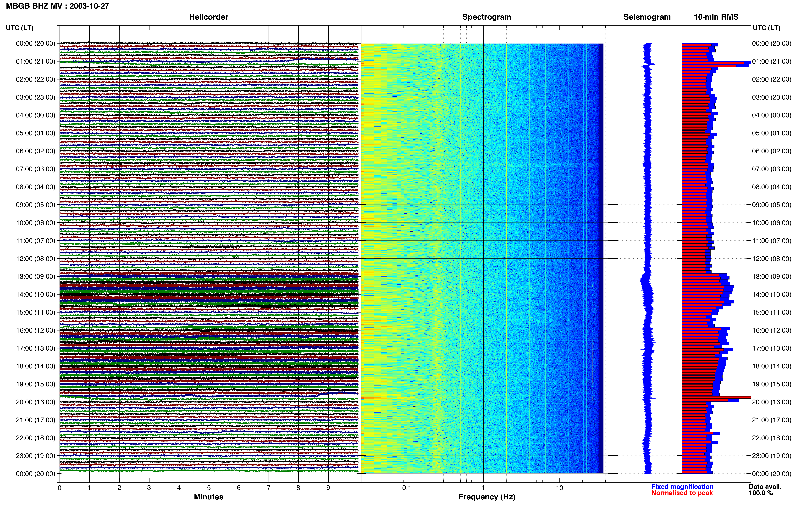Click the left '20:00 (16:00)' time label

[35, 402]
